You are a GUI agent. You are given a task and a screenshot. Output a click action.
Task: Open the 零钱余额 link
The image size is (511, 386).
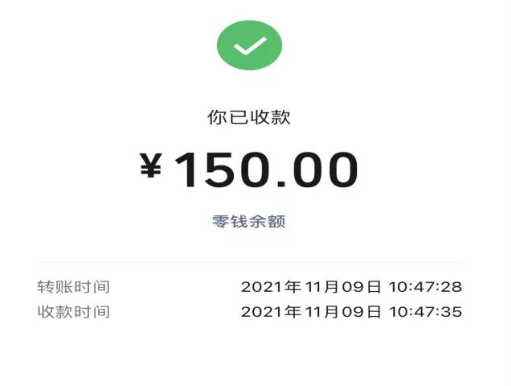pos(249,221)
